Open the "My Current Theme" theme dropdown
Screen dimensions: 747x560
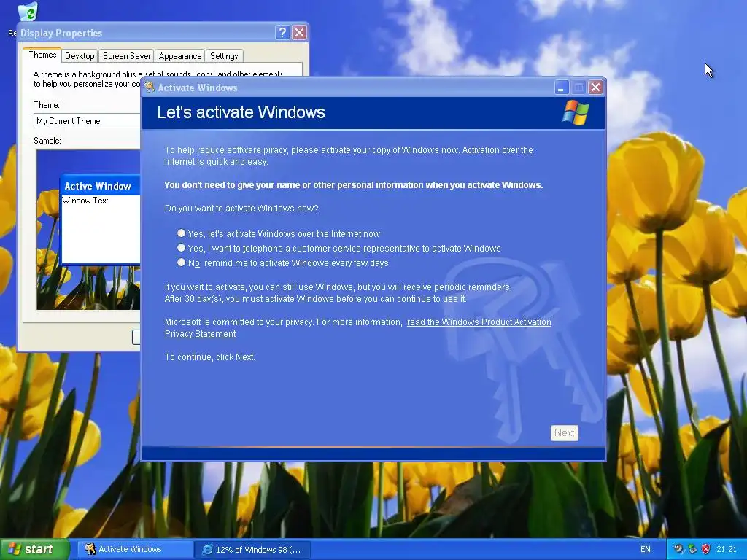pyautogui.click(x=88, y=121)
